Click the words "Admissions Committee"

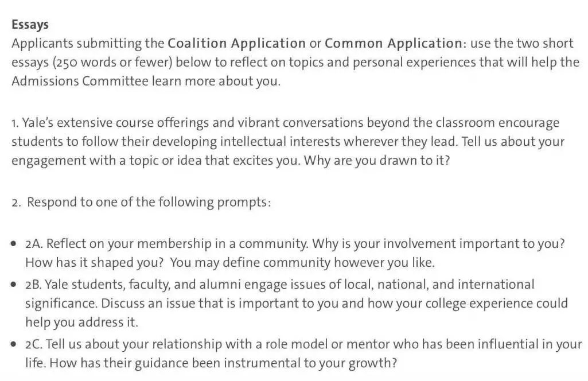[x=80, y=81]
